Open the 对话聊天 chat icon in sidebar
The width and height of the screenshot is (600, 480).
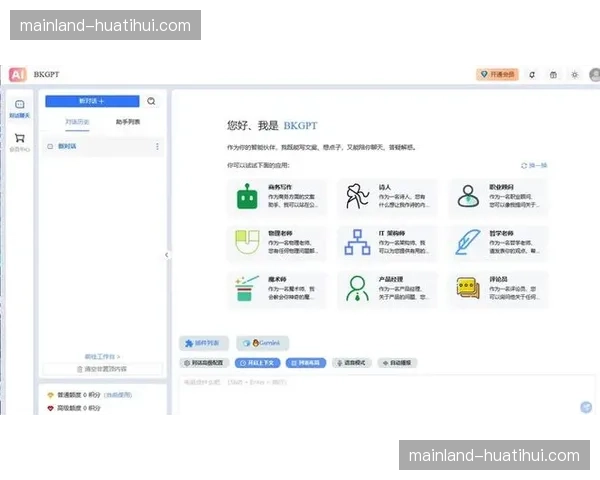pyautogui.click(x=19, y=106)
